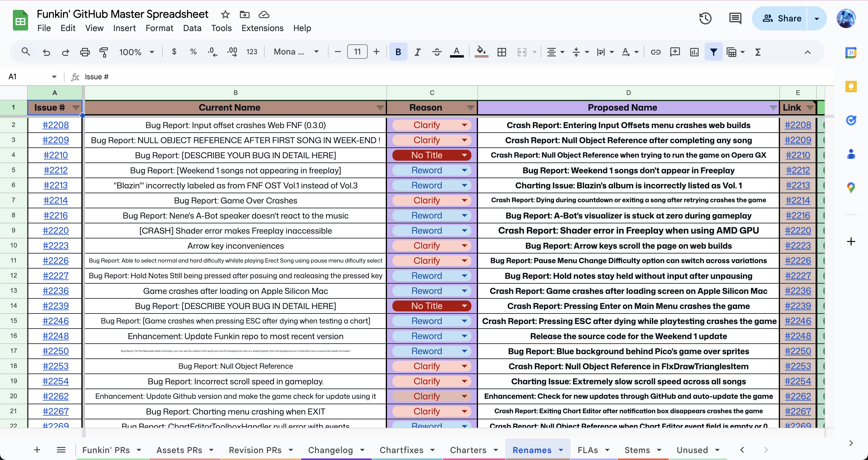Image resolution: width=868 pixels, height=460 pixels.
Task: Toggle the Filter button in toolbar
Action: click(x=713, y=52)
